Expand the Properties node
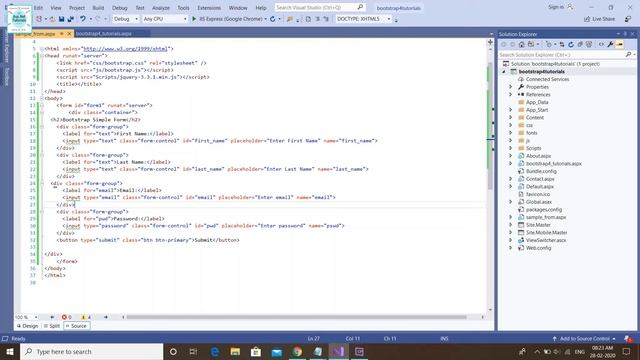The height and width of the screenshot is (360, 640). [x=510, y=87]
